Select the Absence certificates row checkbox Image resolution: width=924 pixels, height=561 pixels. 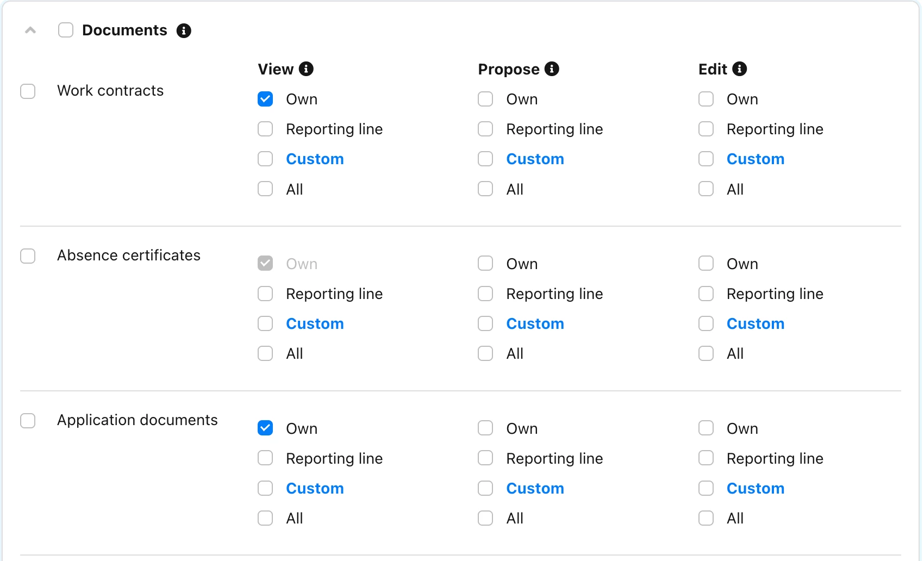(28, 255)
